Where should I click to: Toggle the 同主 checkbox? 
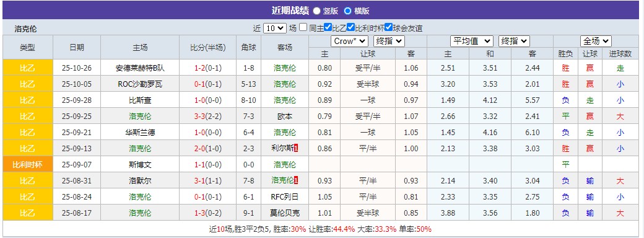(303, 27)
